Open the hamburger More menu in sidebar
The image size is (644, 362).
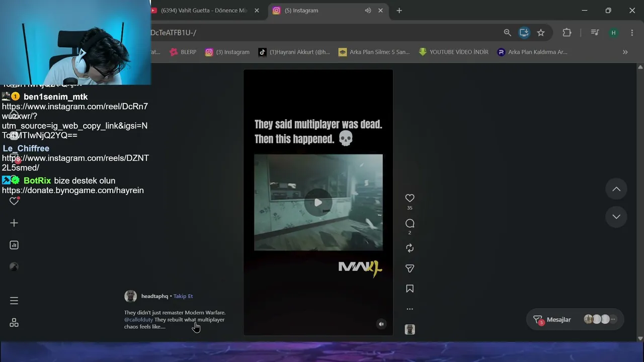pos(14,301)
